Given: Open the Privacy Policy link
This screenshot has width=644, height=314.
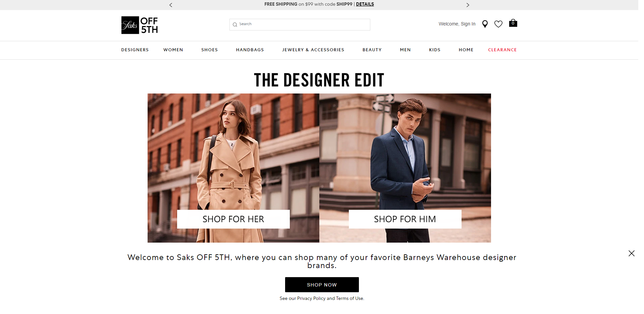Looking at the screenshot, I should tap(311, 298).
